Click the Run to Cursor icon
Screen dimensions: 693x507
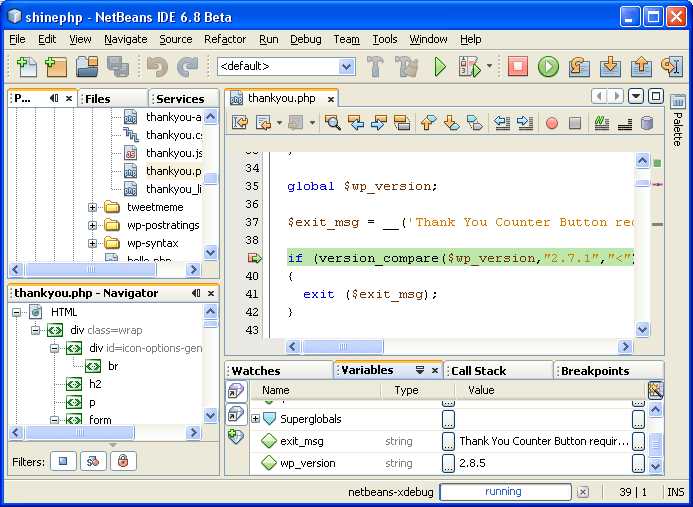[672, 67]
